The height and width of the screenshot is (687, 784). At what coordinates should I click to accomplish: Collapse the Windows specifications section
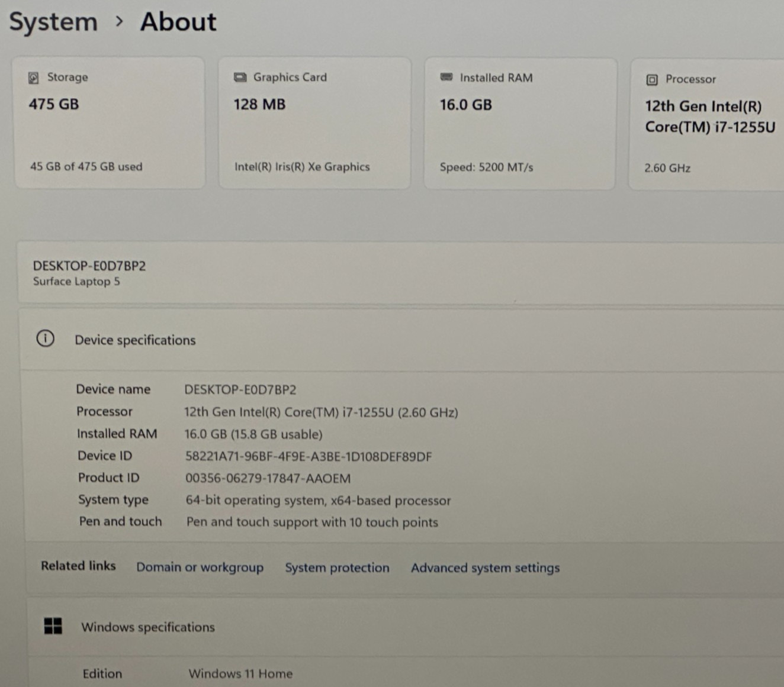point(406,627)
